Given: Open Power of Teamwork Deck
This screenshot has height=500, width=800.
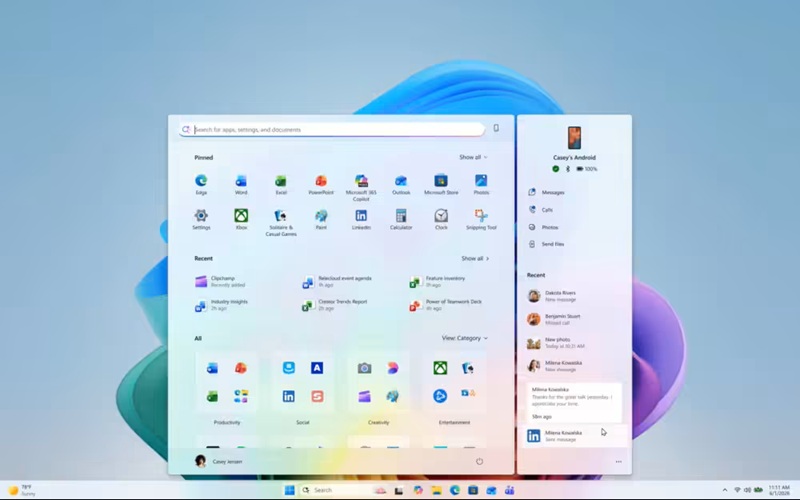Looking at the screenshot, I should (x=446, y=305).
